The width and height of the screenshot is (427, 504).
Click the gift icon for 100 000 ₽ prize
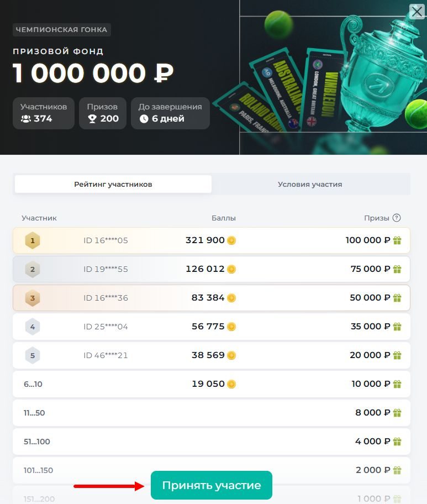(397, 240)
